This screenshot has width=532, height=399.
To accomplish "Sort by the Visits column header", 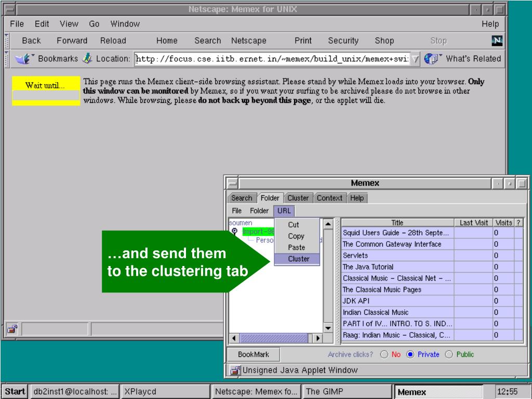I will tap(504, 222).
